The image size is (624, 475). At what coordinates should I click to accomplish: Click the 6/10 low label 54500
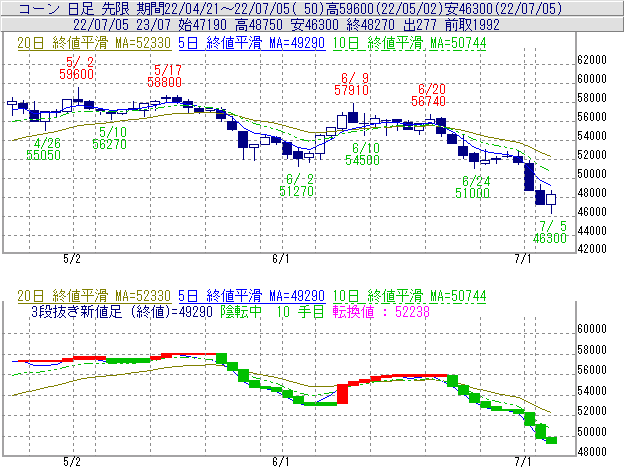pyautogui.click(x=363, y=160)
